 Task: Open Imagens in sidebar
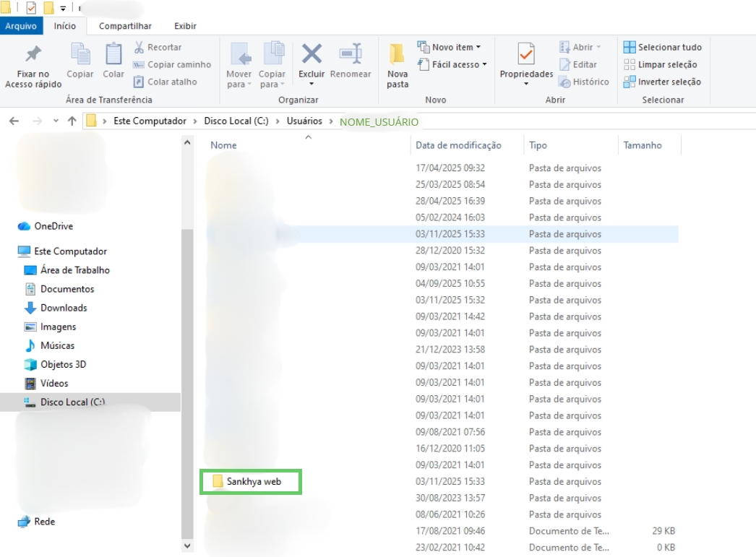click(50, 327)
